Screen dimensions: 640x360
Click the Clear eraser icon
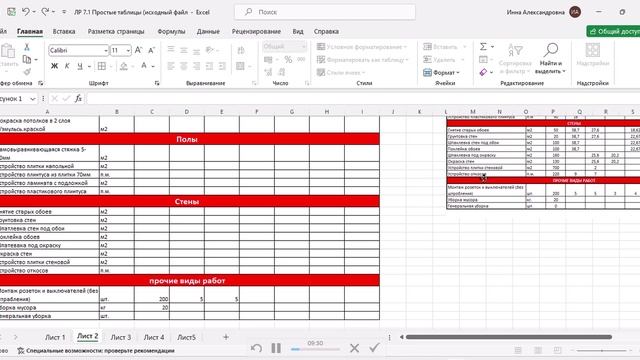coord(483,72)
